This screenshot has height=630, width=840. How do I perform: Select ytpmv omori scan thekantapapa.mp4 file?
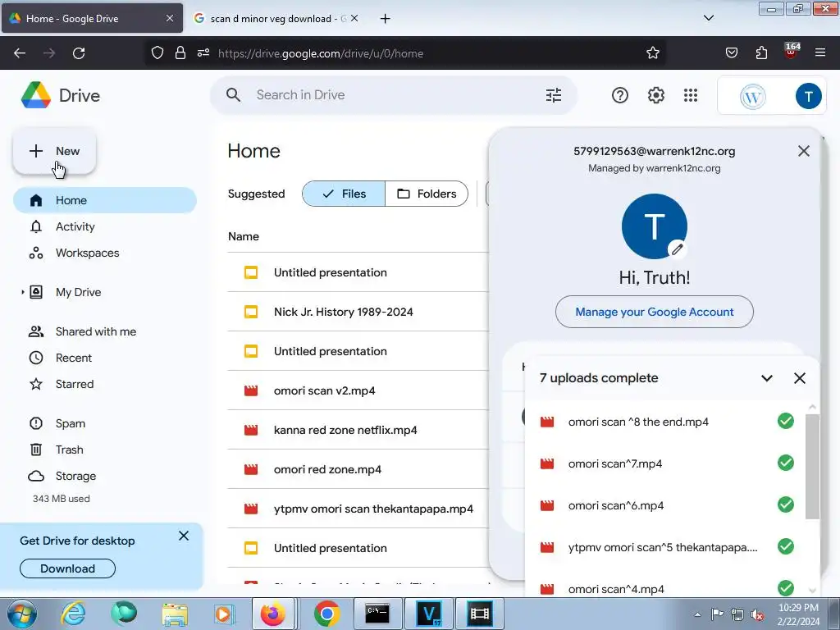(358, 509)
